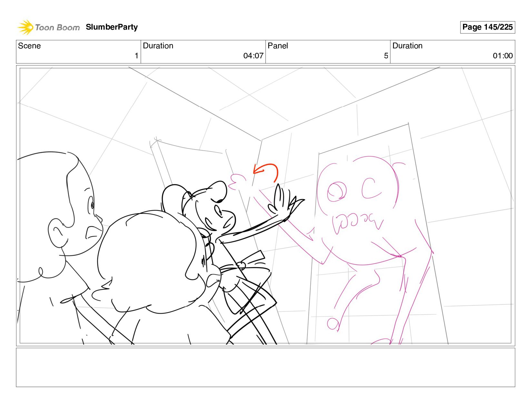
Task: Select the SlumberParty project title
Action: (x=112, y=27)
